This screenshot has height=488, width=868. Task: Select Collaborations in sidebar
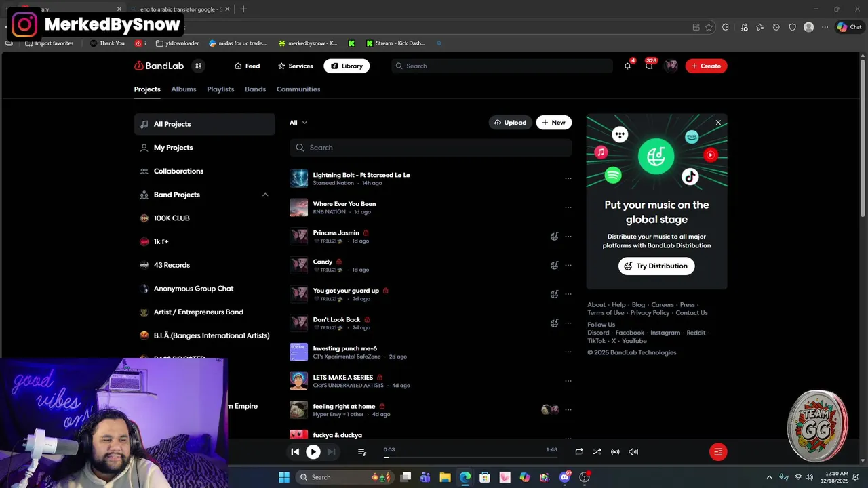click(x=204, y=171)
